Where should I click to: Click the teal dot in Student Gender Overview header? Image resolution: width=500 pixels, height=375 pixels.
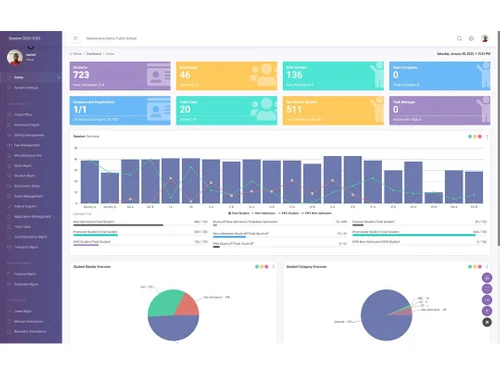(x=257, y=266)
